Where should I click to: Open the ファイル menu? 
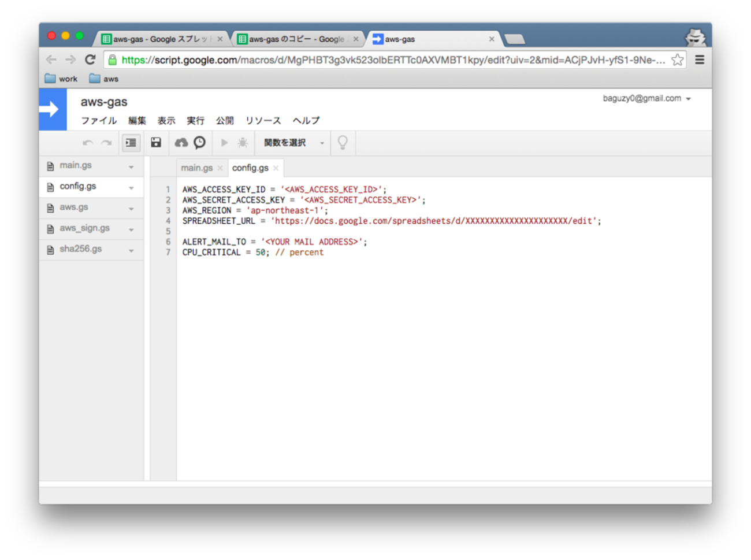pos(99,121)
